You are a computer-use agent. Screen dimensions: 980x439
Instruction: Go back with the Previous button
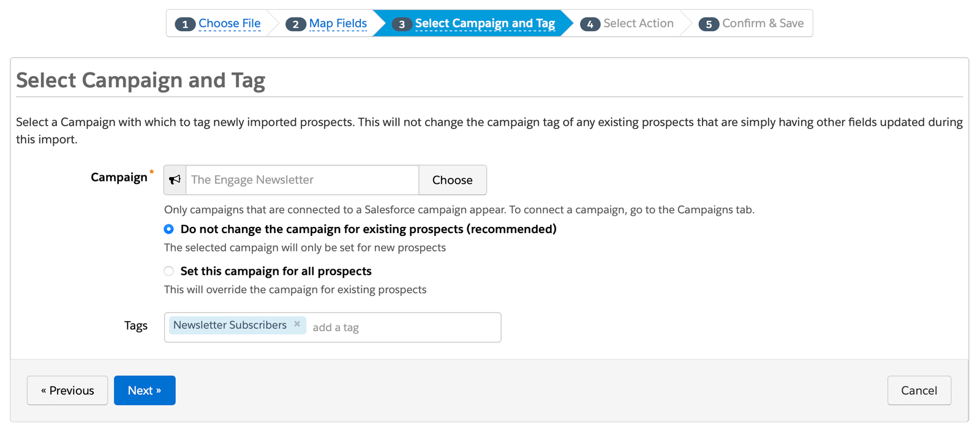[67, 391]
